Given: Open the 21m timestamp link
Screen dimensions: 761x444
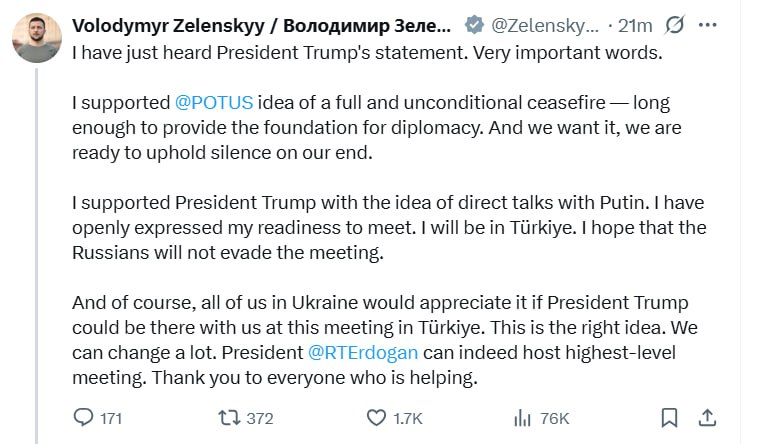Looking at the screenshot, I should (635, 25).
